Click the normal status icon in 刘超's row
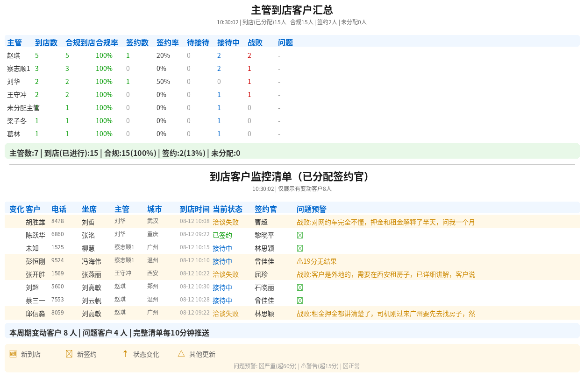 [x=300, y=287]
